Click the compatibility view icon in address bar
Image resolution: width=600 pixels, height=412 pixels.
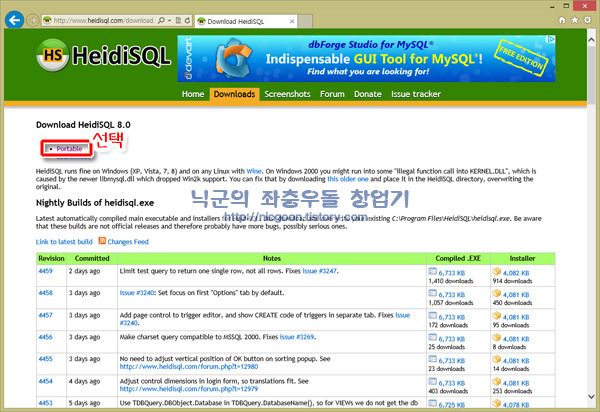point(178,20)
